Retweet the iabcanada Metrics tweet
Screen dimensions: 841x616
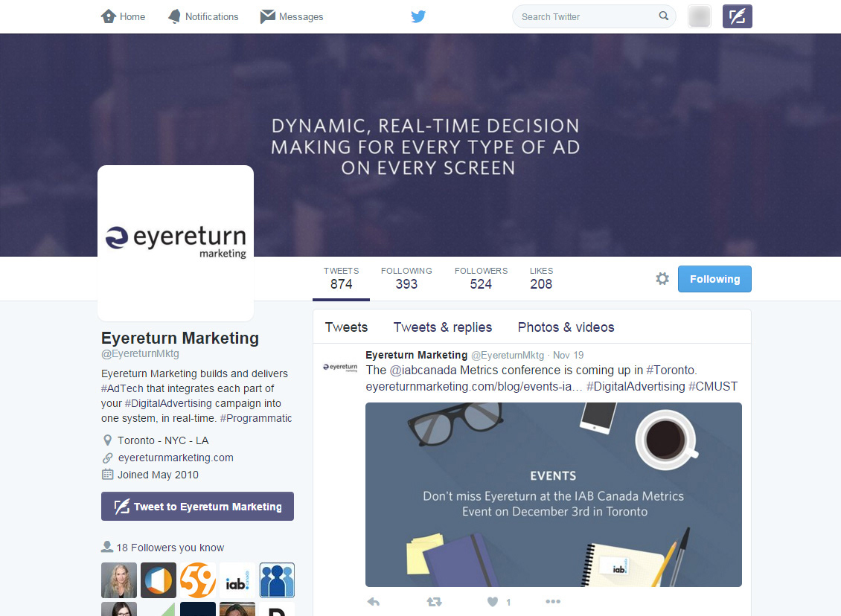[x=434, y=602]
